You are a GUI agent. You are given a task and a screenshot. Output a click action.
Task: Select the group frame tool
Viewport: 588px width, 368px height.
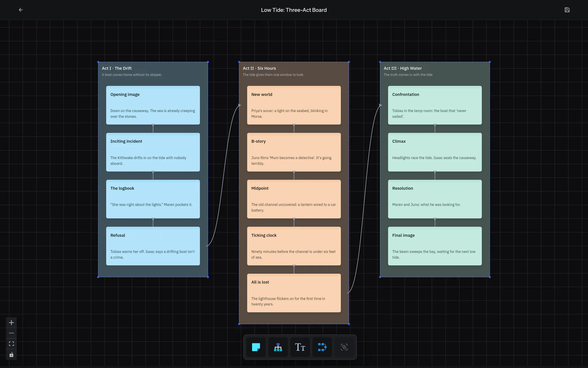[x=344, y=347]
